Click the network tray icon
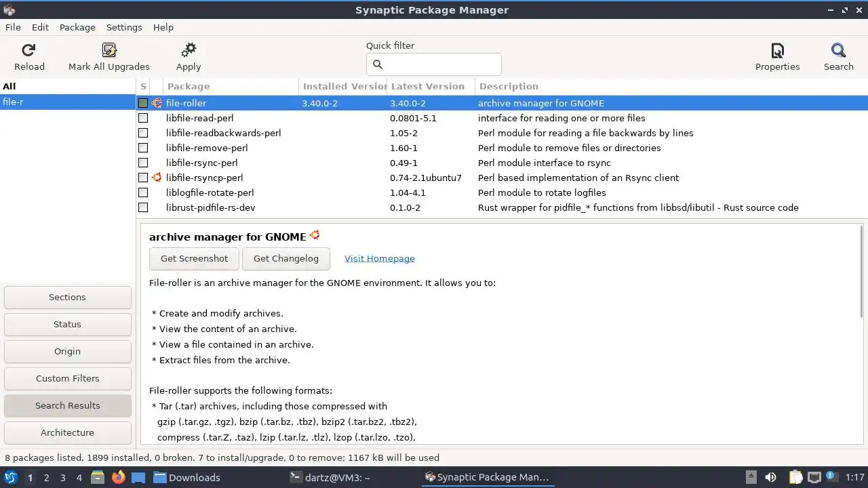Viewport: 868px width, 488px height. click(x=814, y=477)
